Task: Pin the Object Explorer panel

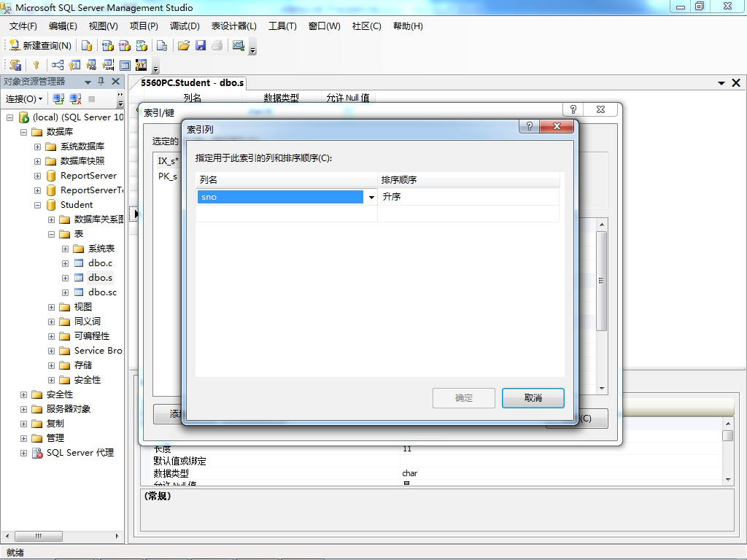Action: point(101,82)
